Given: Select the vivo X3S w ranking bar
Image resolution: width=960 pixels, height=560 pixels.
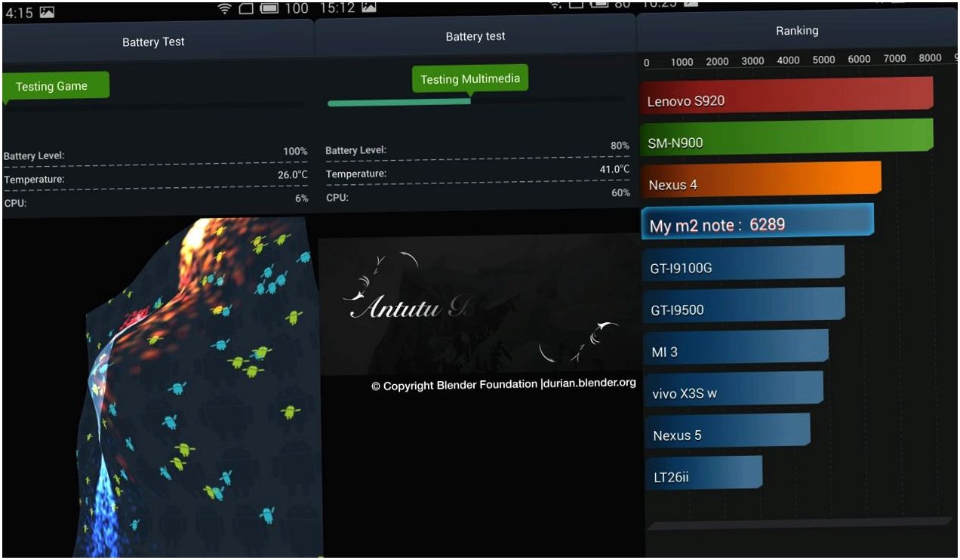Looking at the screenshot, I should (734, 390).
